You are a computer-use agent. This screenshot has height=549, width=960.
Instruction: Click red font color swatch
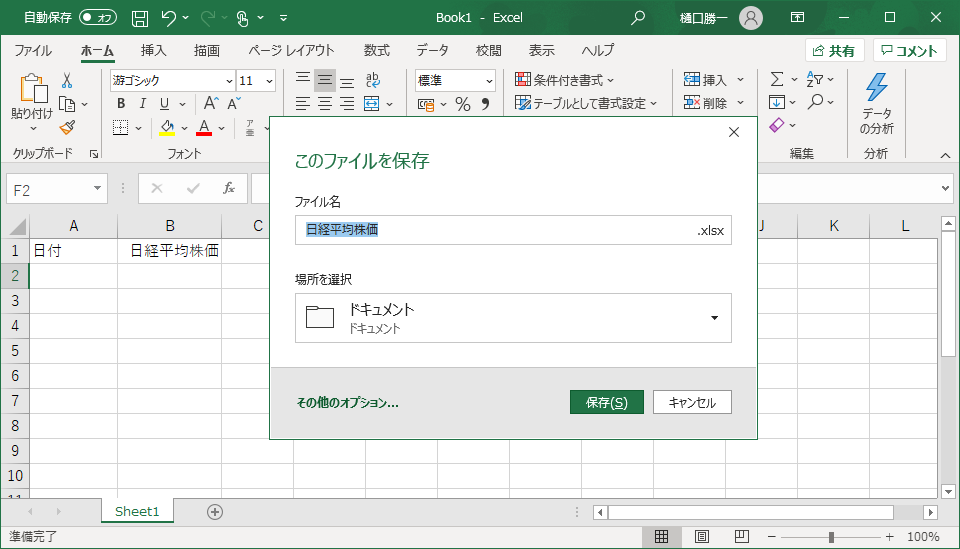204,128
